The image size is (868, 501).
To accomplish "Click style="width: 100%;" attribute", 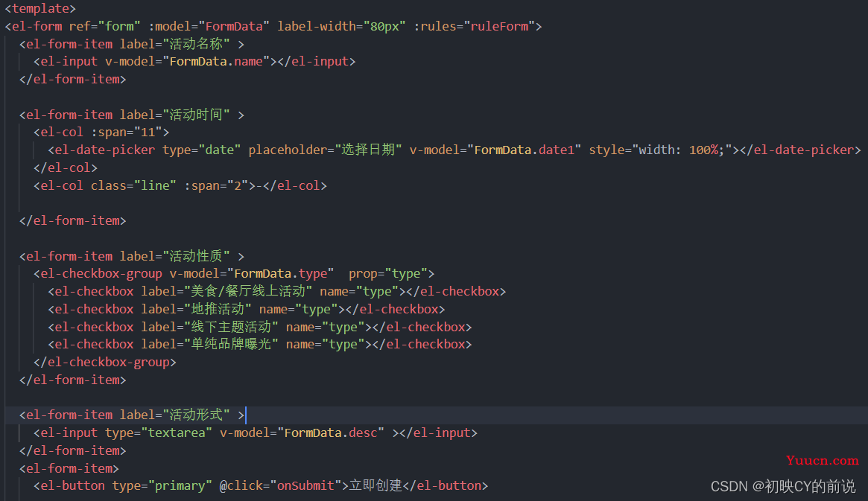I will (x=660, y=150).
